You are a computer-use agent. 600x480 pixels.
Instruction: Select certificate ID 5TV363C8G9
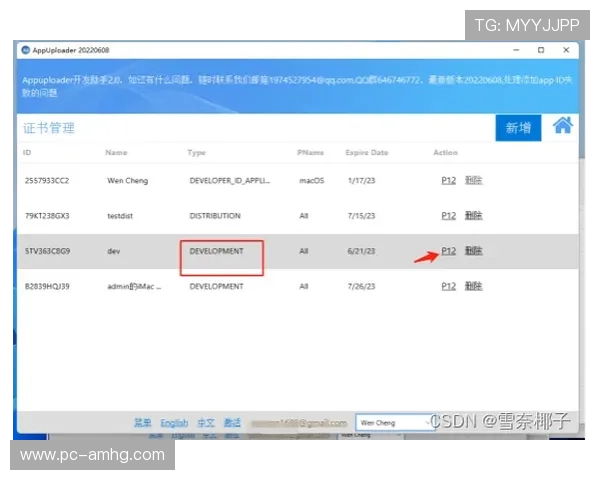click(47, 251)
